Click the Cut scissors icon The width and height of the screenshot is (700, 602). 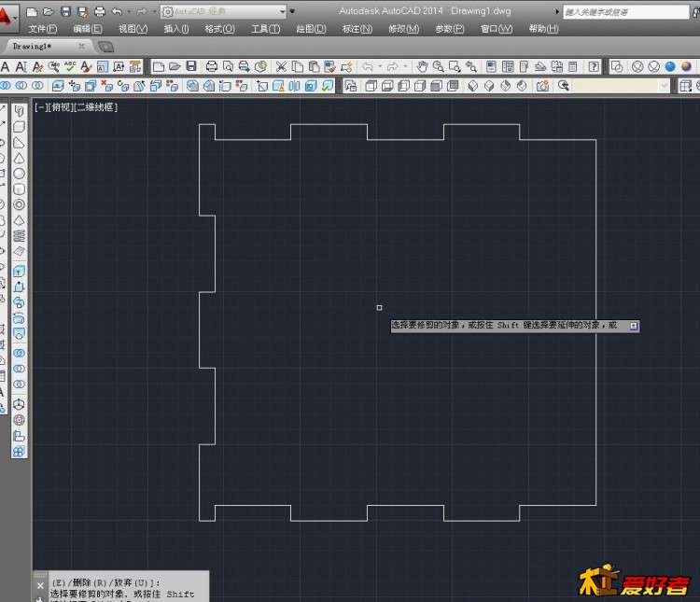pos(281,67)
